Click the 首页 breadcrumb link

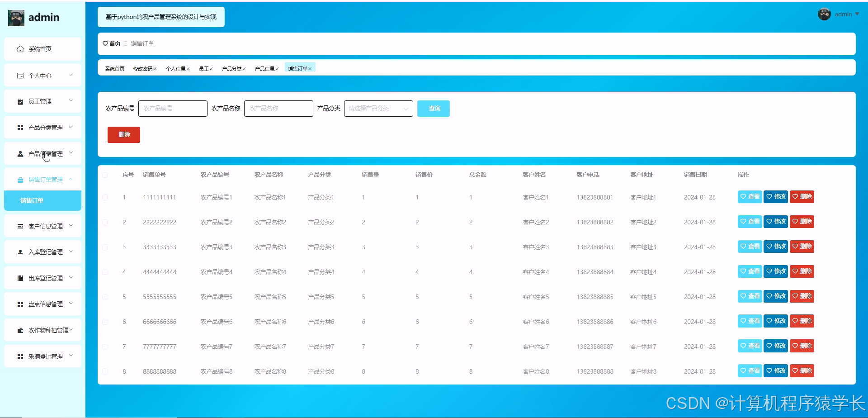115,43
